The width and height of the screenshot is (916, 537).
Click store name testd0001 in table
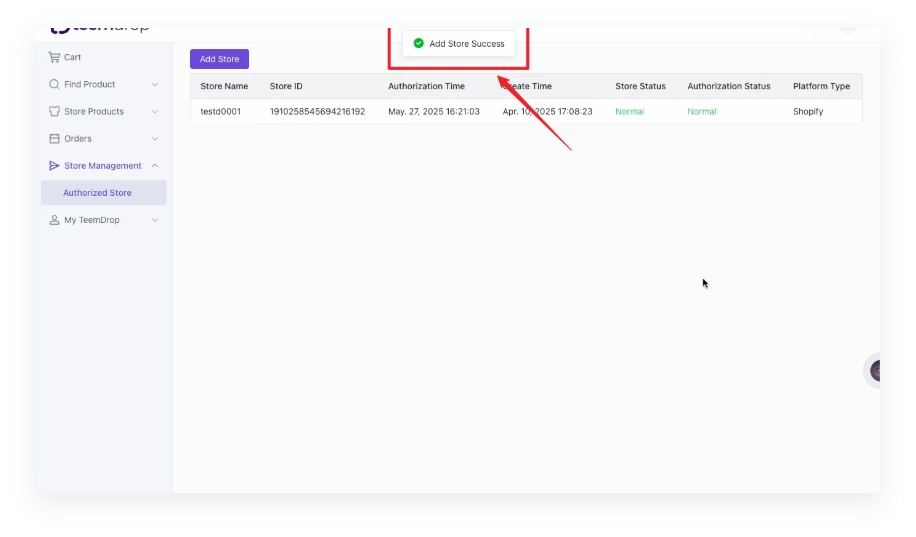pos(220,111)
